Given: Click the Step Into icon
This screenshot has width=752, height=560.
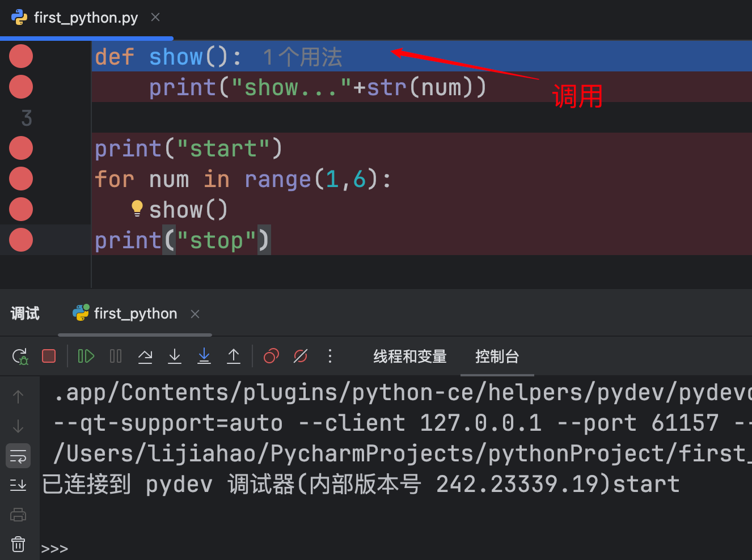Looking at the screenshot, I should click(175, 356).
